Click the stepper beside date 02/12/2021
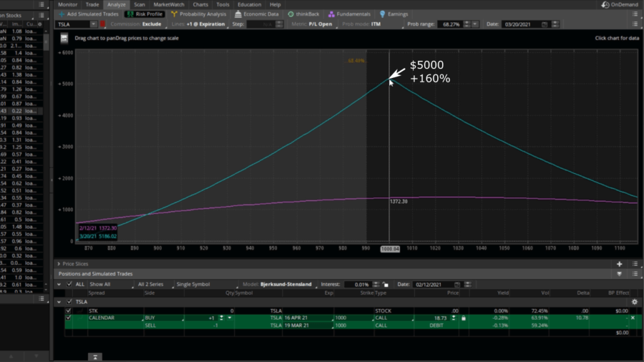Viewport: 644px width, 362px height. [x=467, y=284]
